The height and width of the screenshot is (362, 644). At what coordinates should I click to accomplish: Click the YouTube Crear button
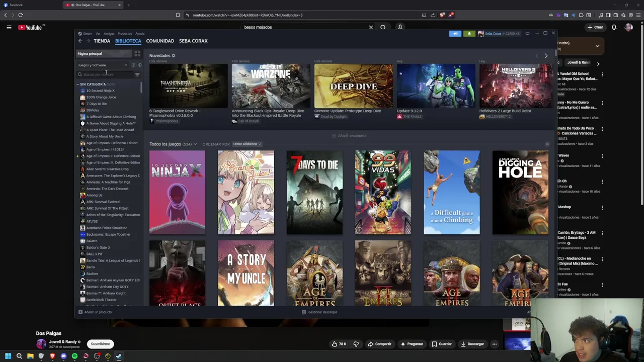(x=595, y=27)
